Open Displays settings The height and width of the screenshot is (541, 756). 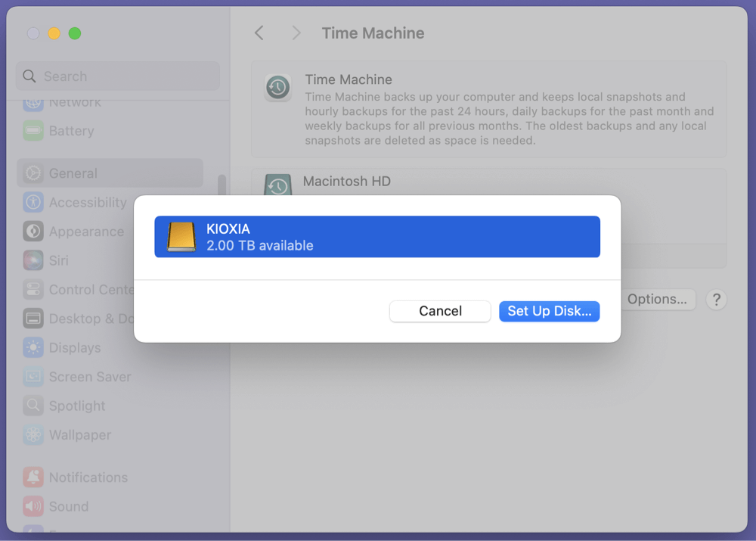(72, 347)
